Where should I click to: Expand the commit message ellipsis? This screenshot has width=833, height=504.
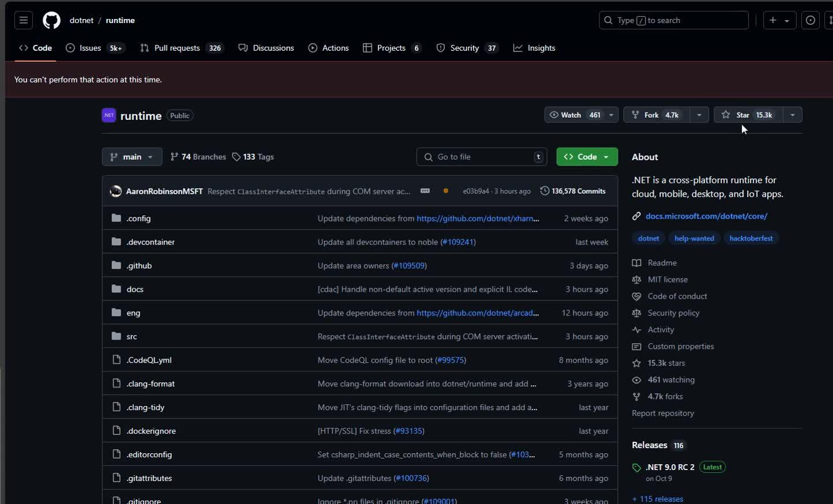425,191
